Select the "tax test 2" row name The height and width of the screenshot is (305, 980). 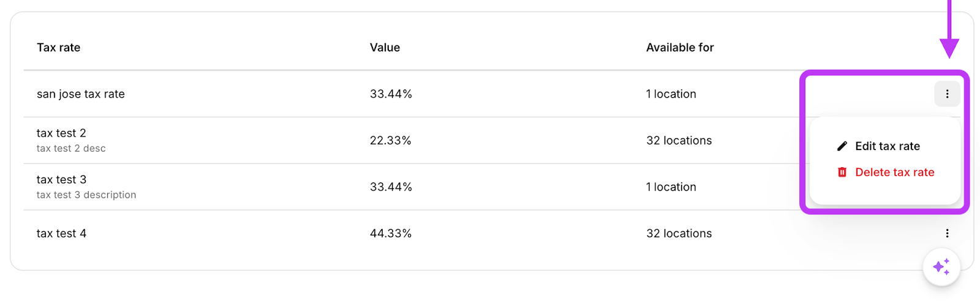(x=61, y=134)
